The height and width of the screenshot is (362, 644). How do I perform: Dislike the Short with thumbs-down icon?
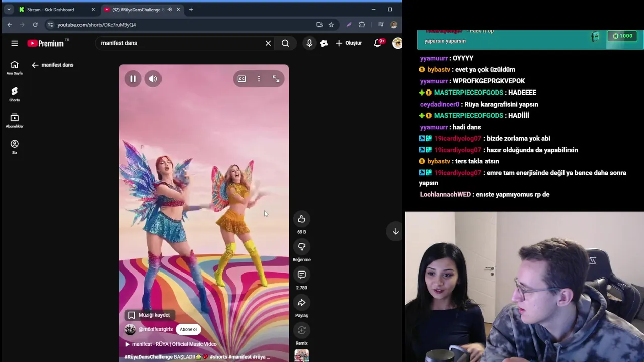coord(301,247)
